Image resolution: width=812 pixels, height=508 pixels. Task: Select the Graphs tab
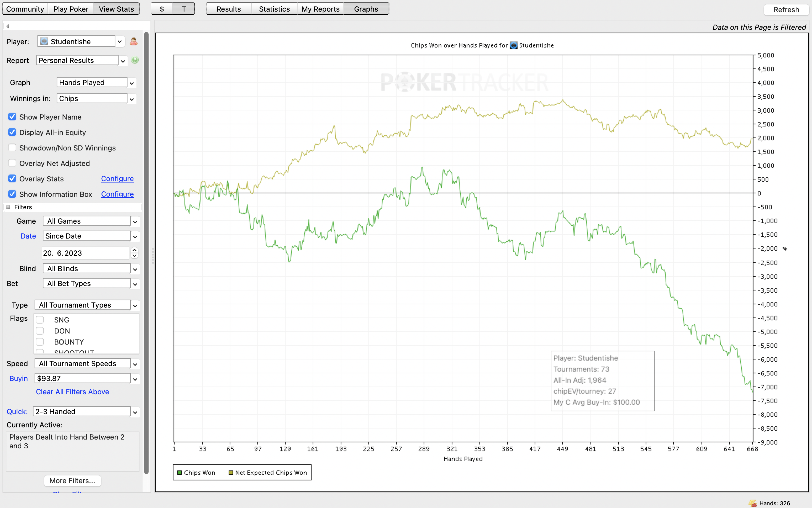point(366,9)
